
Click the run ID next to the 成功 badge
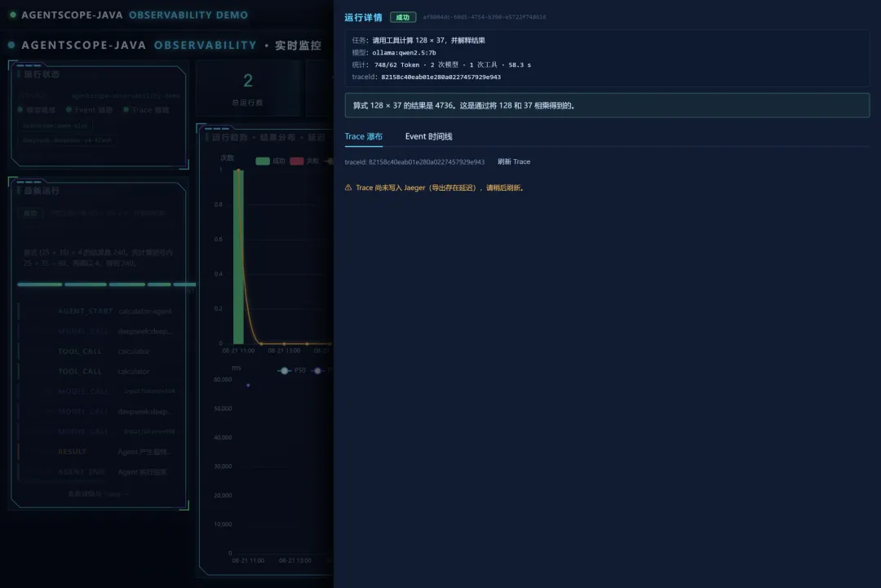pyautogui.click(x=485, y=17)
